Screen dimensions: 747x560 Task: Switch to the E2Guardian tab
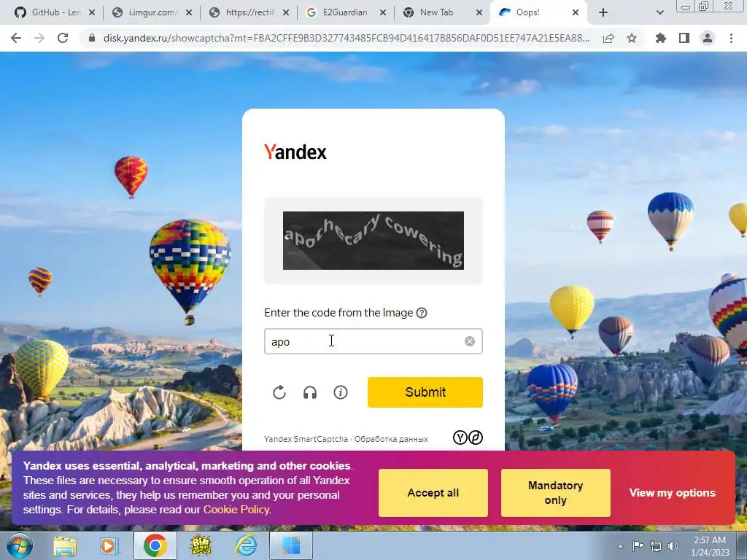point(345,12)
